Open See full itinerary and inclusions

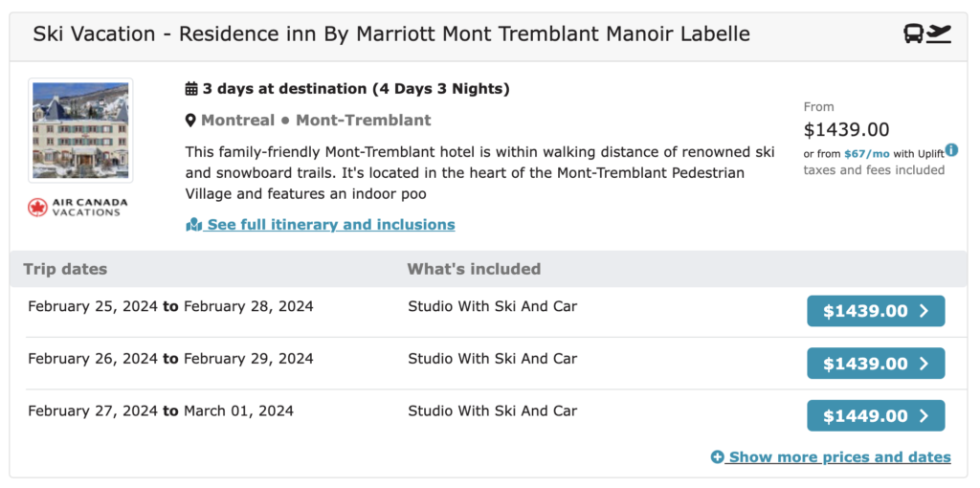tap(330, 225)
